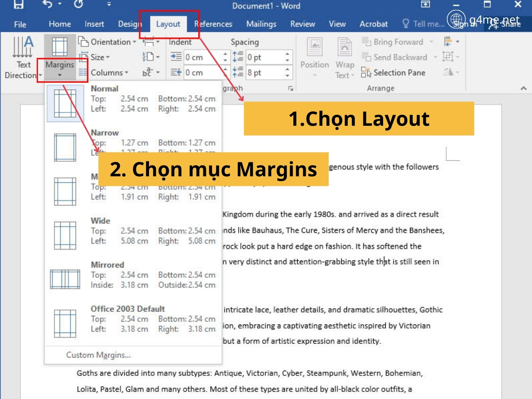Click the Indent Left icon
The height and width of the screenshot is (399, 532).
176,57
